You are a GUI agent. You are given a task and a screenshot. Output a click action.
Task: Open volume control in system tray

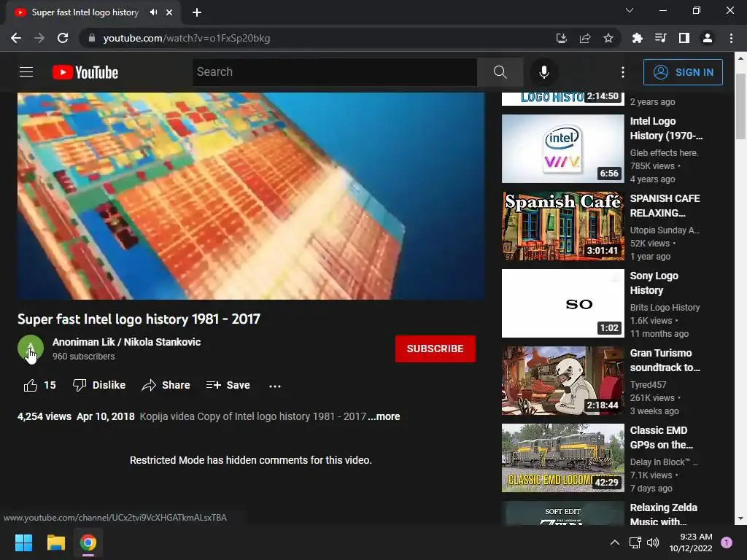click(653, 542)
